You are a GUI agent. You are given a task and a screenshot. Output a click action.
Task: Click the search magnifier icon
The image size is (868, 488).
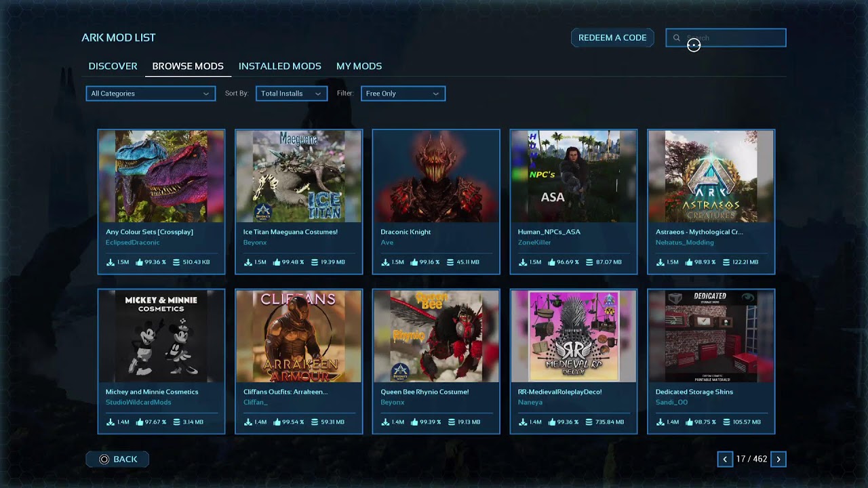pos(676,38)
